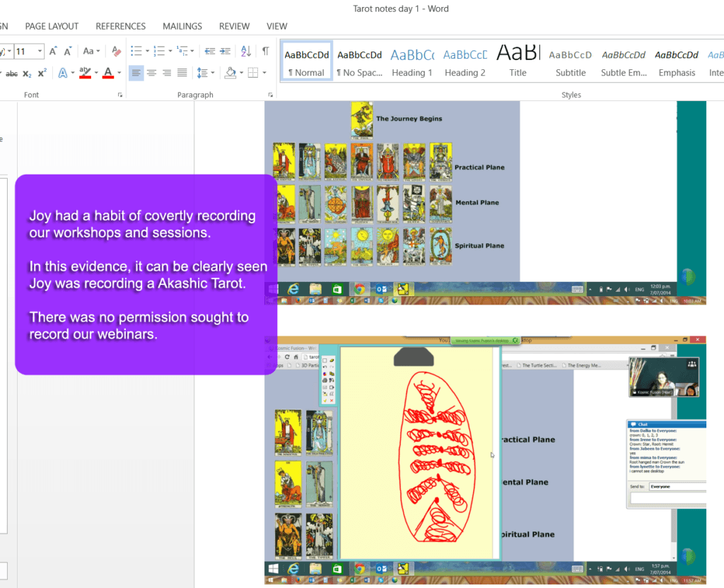724x588 pixels.
Task: Click the font size field showing 11
Action: pyautogui.click(x=25, y=51)
